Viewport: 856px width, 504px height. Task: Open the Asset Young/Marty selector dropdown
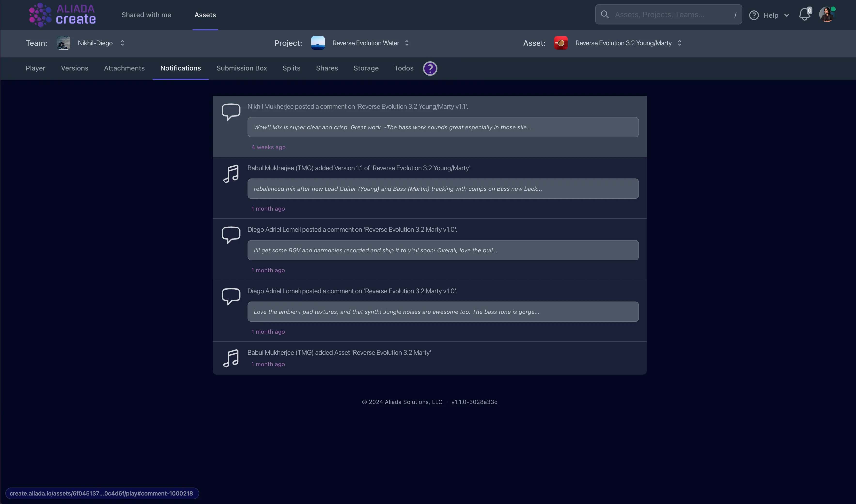[679, 43]
